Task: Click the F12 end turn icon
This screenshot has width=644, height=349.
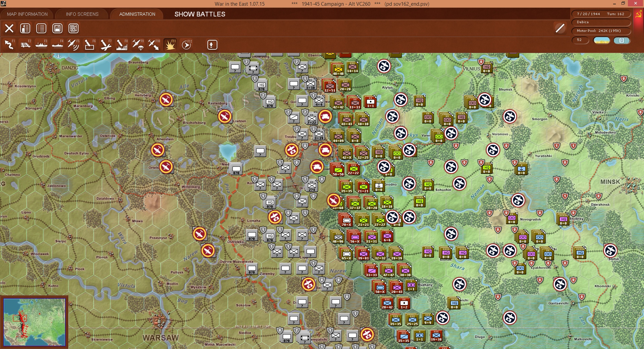Action: (x=186, y=45)
